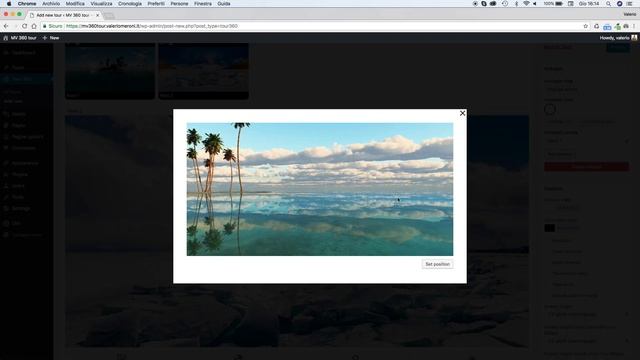
Task: Go back to the previous page
Action: [6, 26]
